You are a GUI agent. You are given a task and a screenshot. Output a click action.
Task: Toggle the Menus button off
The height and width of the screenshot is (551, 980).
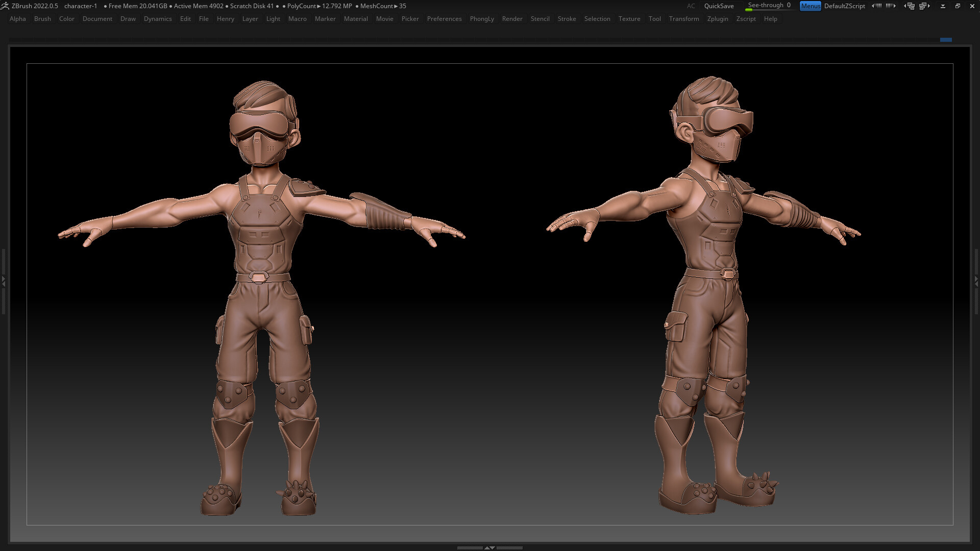810,6
